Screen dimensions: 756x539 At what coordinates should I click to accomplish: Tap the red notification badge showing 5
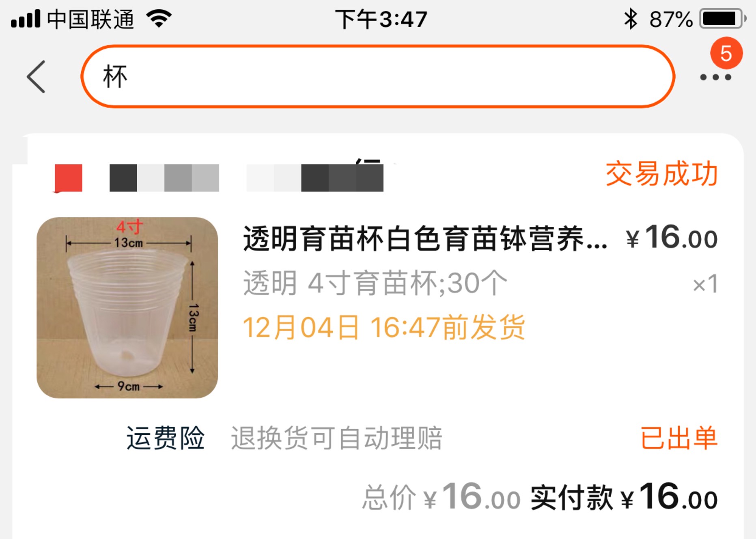pos(726,53)
